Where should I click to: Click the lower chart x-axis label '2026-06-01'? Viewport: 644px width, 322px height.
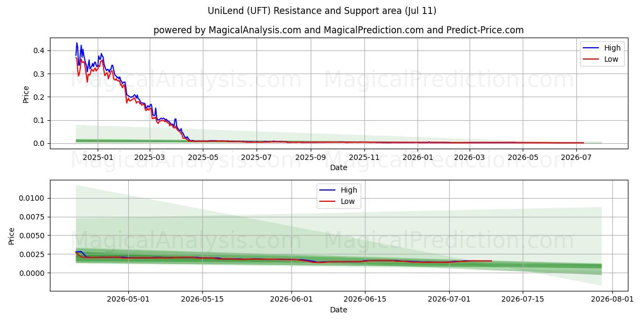(x=291, y=299)
